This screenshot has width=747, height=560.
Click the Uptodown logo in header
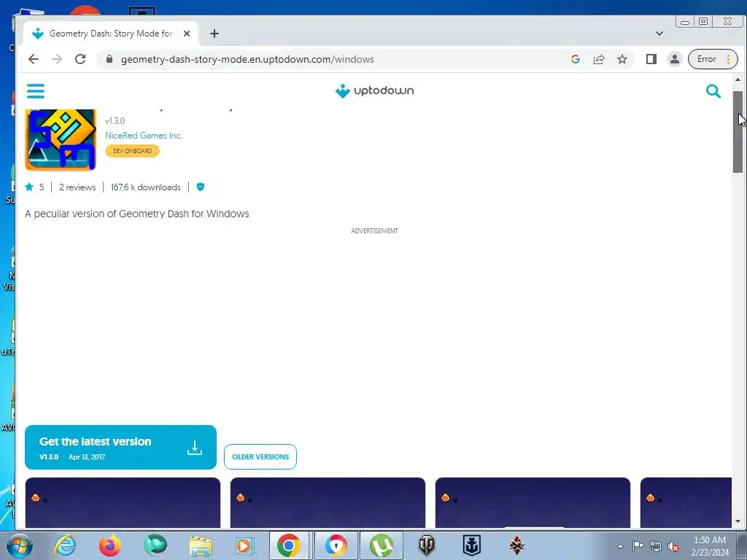[x=374, y=90]
